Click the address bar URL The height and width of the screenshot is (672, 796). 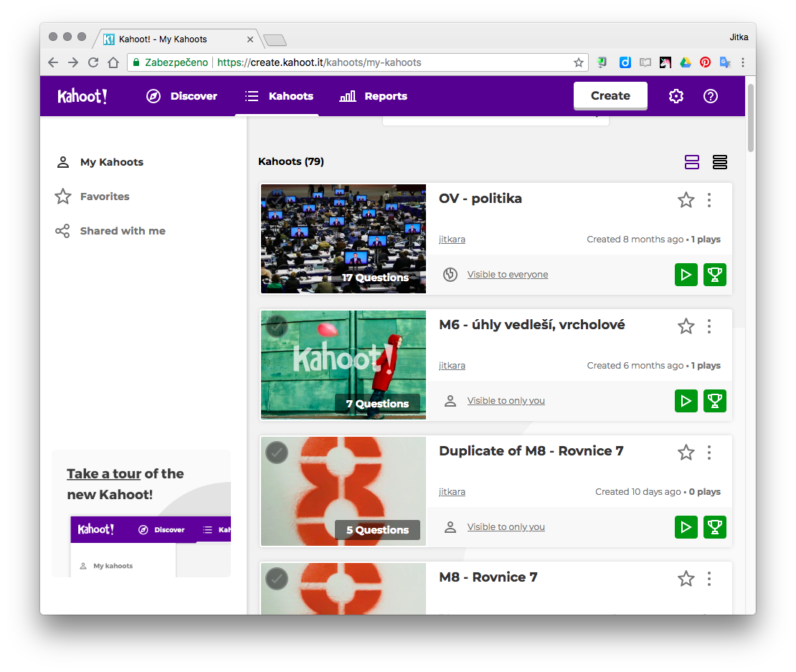319,62
